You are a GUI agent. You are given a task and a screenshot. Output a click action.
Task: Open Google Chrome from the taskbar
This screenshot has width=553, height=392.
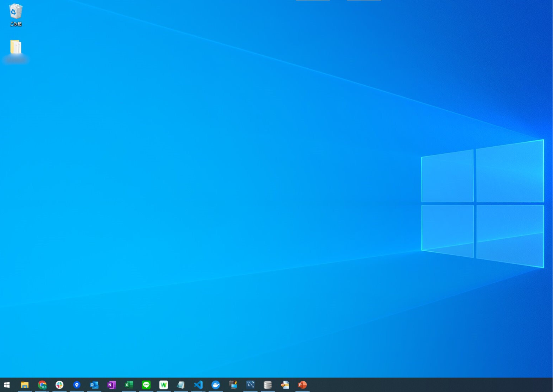[x=42, y=385]
